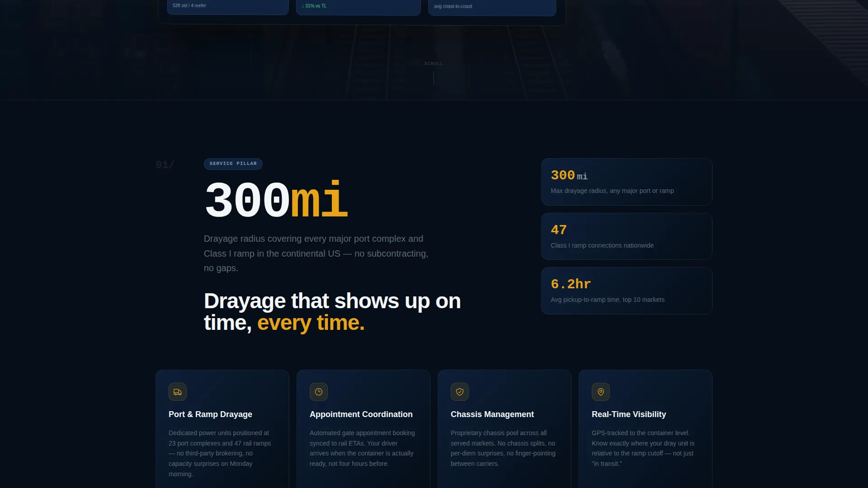Click the SCROLL indicator label

pos(434,64)
